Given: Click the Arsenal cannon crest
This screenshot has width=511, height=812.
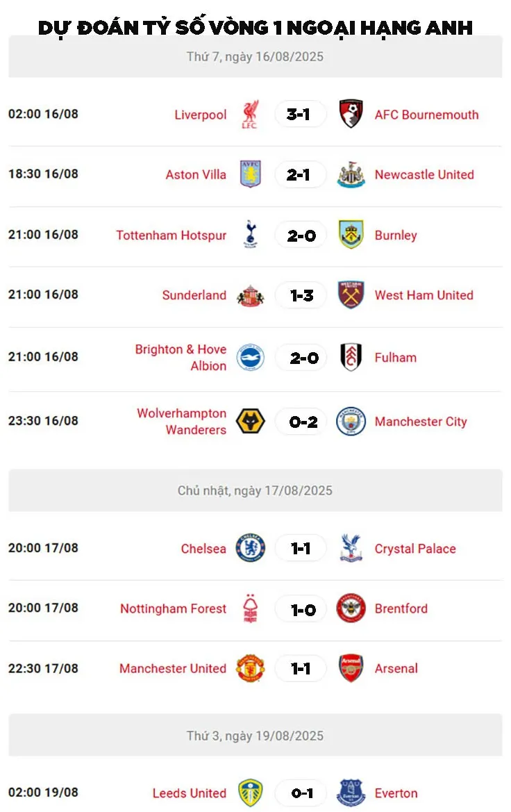Looking at the screenshot, I should [351, 668].
